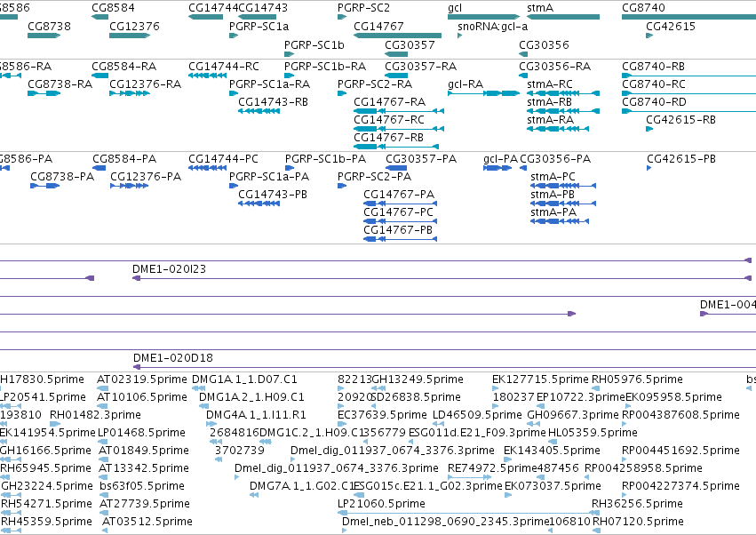756x535 pixels.
Task: Click the RP004227374.5prime EST label
Action: point(680,486)
